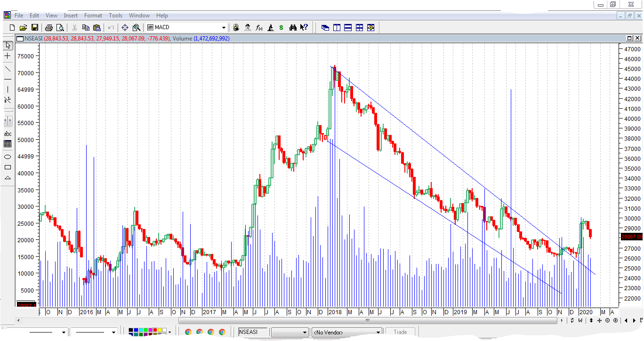Open the Format menu
Screen dimensions: 644x341
coord(93,16)
